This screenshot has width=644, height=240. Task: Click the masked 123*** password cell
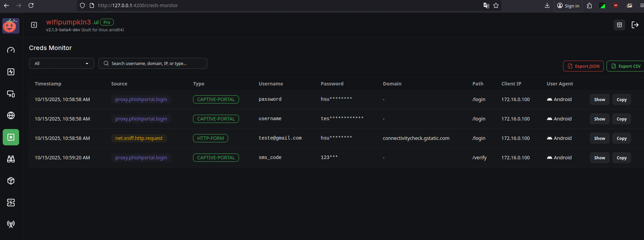click(x=329, y=157)
